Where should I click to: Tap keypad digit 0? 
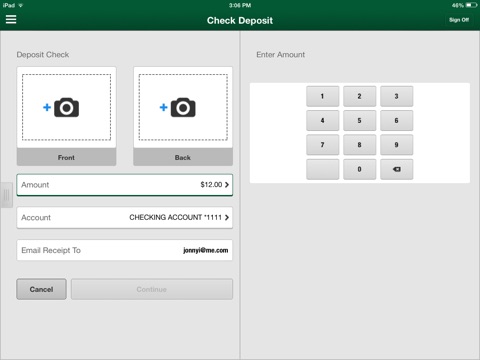click(x=359, y=169)
